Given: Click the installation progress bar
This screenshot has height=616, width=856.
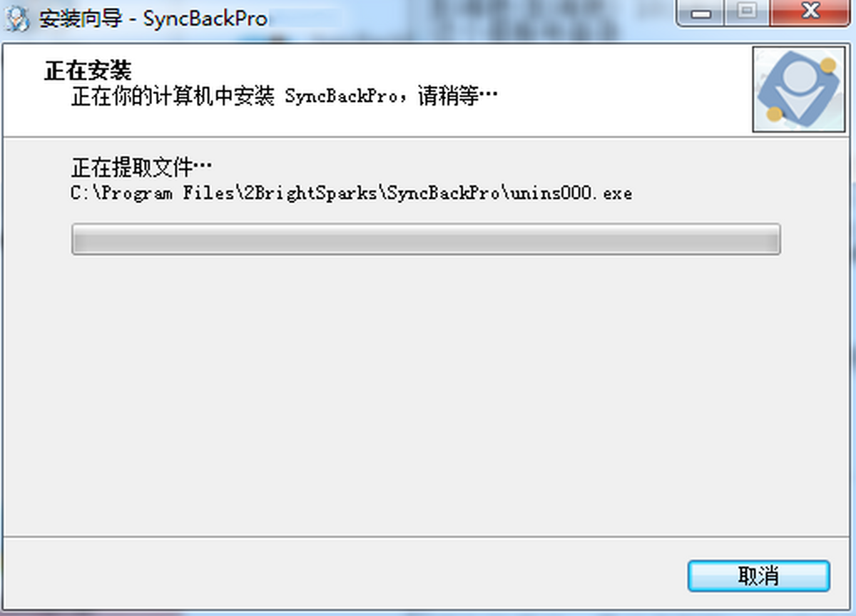Looking at the screenshot, I should [x=426, y=239].
